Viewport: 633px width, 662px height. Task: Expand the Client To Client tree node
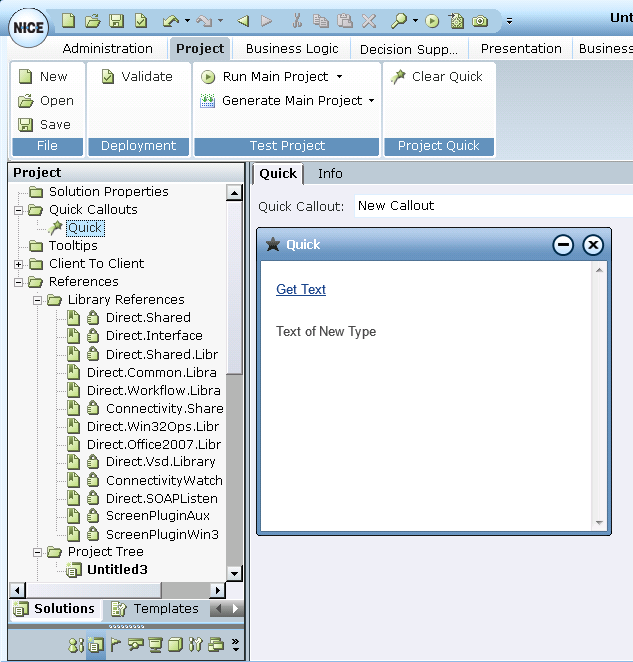[x=19, y=264]
